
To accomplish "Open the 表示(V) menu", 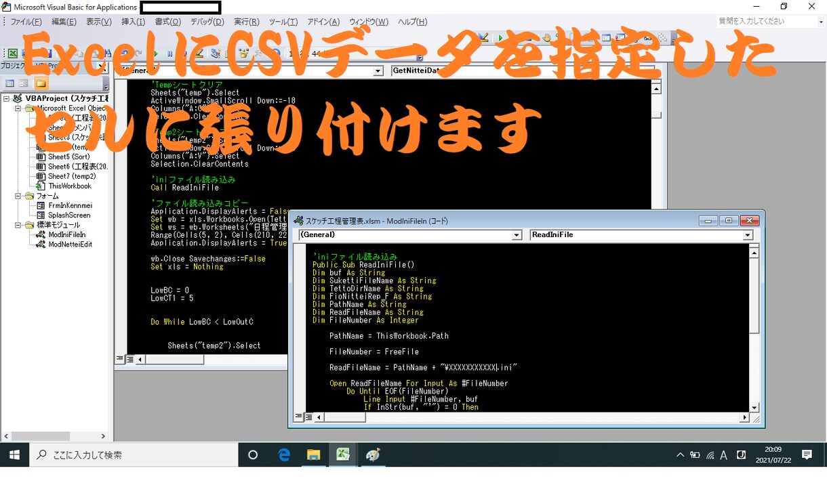I will [99, 22].
